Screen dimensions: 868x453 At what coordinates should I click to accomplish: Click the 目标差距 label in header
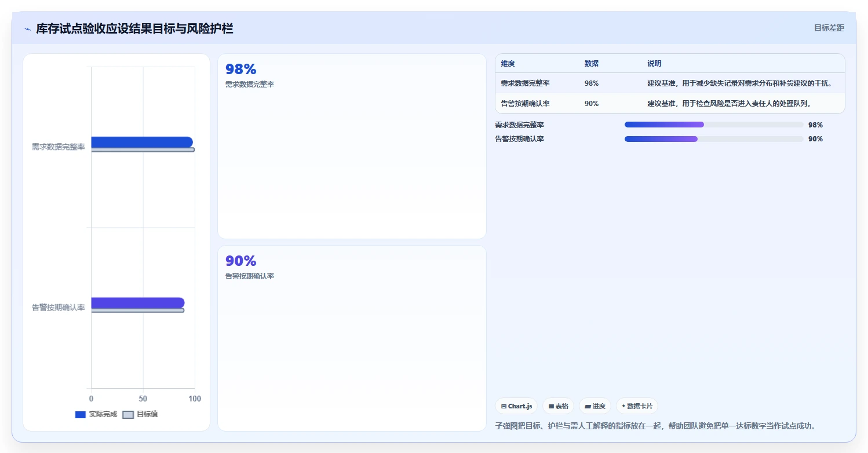[829, 28]
